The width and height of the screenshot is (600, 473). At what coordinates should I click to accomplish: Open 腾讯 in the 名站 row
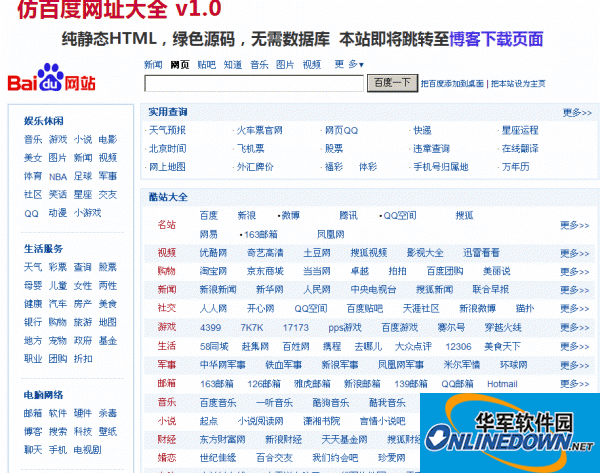[x=348, y=215]
